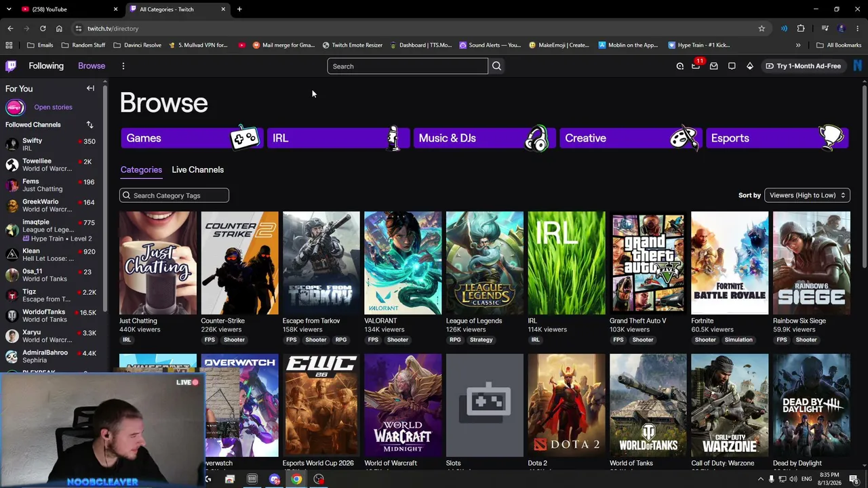Screen dimensions: 868x488
Task: Go to the Following page
Action: (46, 66)
